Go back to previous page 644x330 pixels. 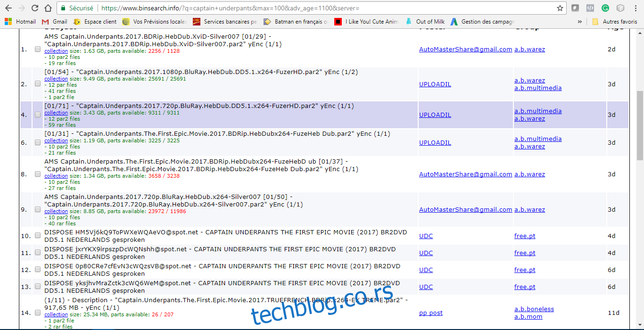coord(8,8)
